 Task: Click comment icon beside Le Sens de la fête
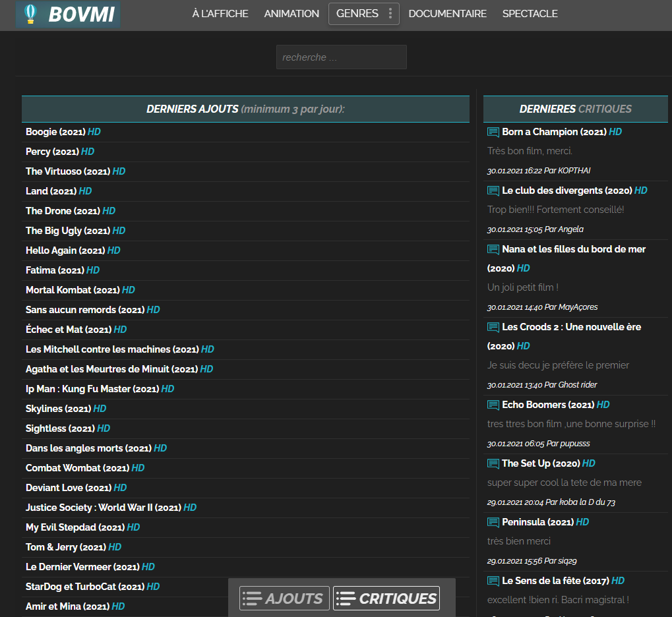click(x=493, y=581)
